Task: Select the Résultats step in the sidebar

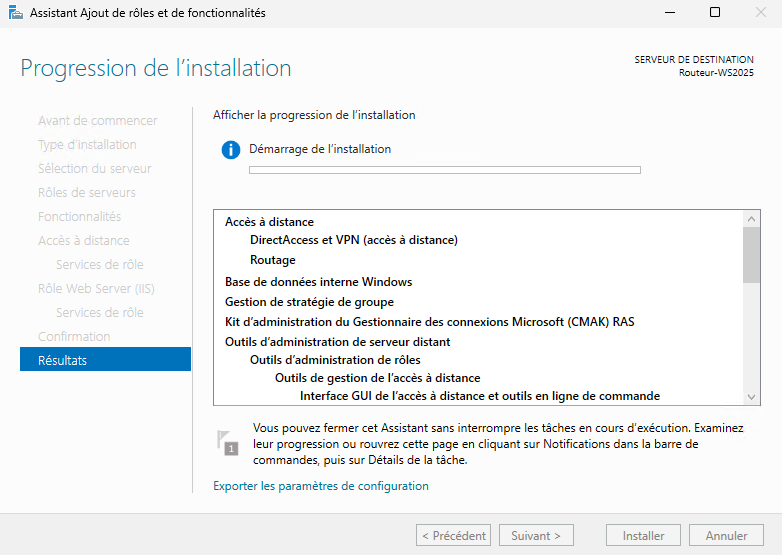Action: (x=105, y=360)
